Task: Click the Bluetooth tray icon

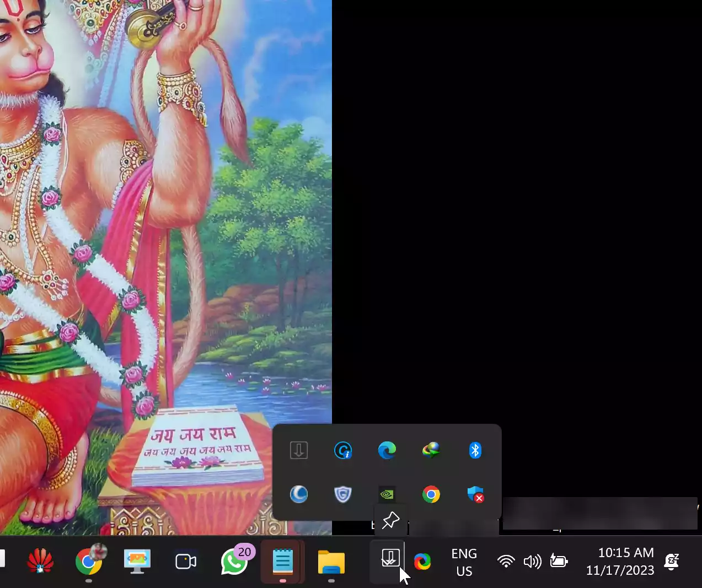Action: click(x=475, y=450)
